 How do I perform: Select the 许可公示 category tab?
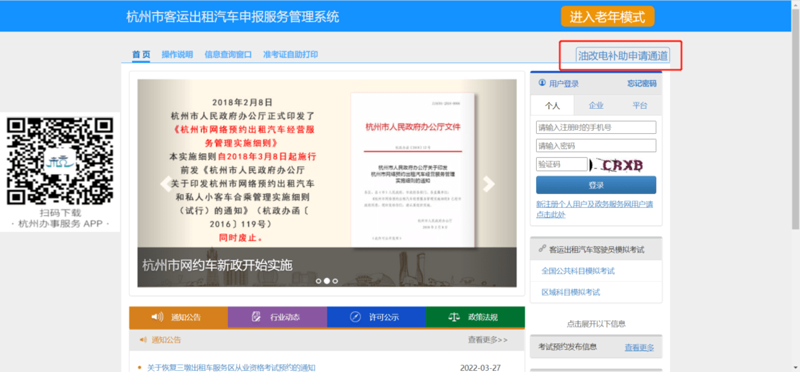pyautogui.click(x=376, y=317)
